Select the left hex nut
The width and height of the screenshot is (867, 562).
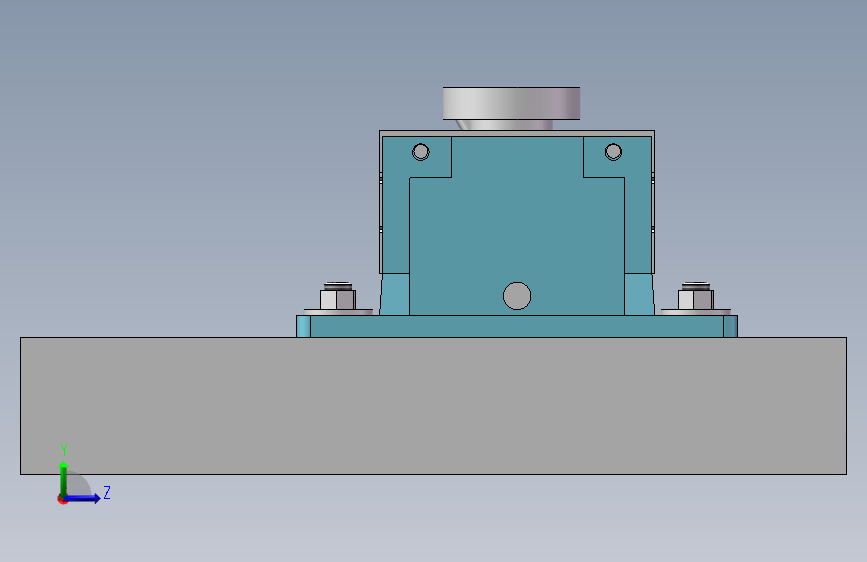pos(338,300)
